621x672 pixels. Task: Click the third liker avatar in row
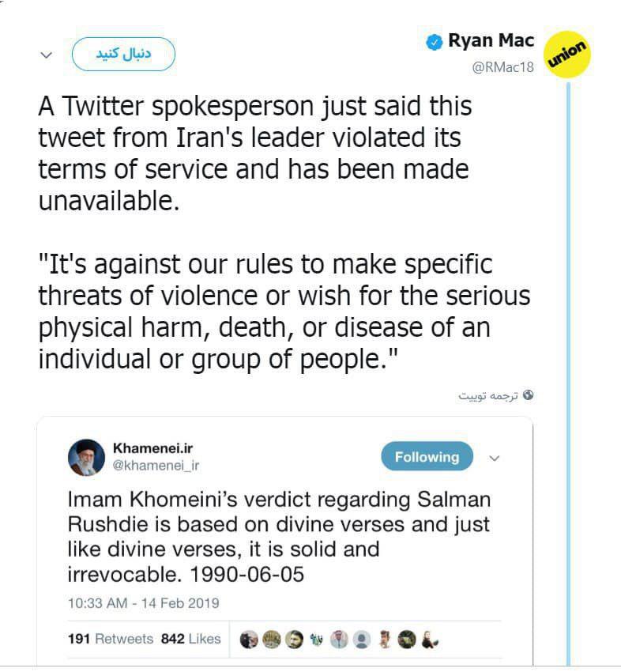click(294, 639)
